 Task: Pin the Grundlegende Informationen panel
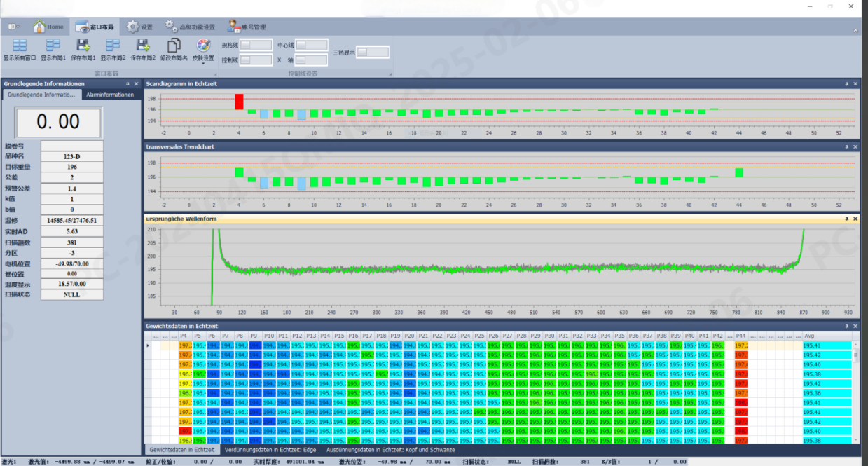click(128, 84)
